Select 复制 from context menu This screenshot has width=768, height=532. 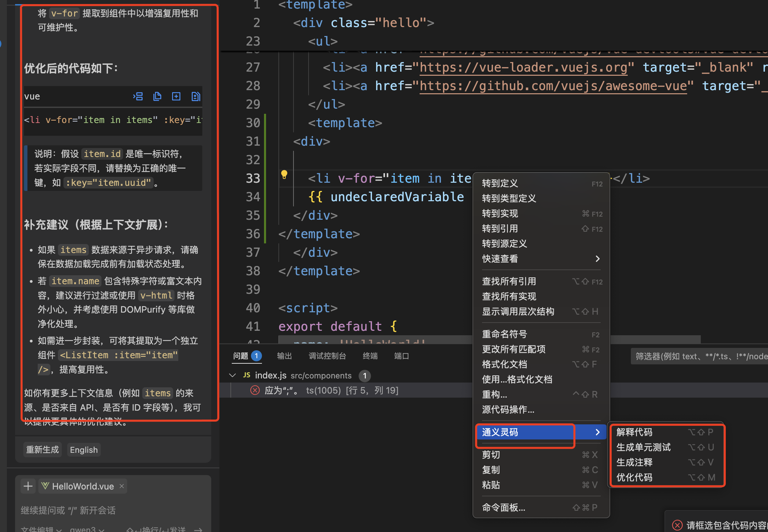click(x=541, y=470)
